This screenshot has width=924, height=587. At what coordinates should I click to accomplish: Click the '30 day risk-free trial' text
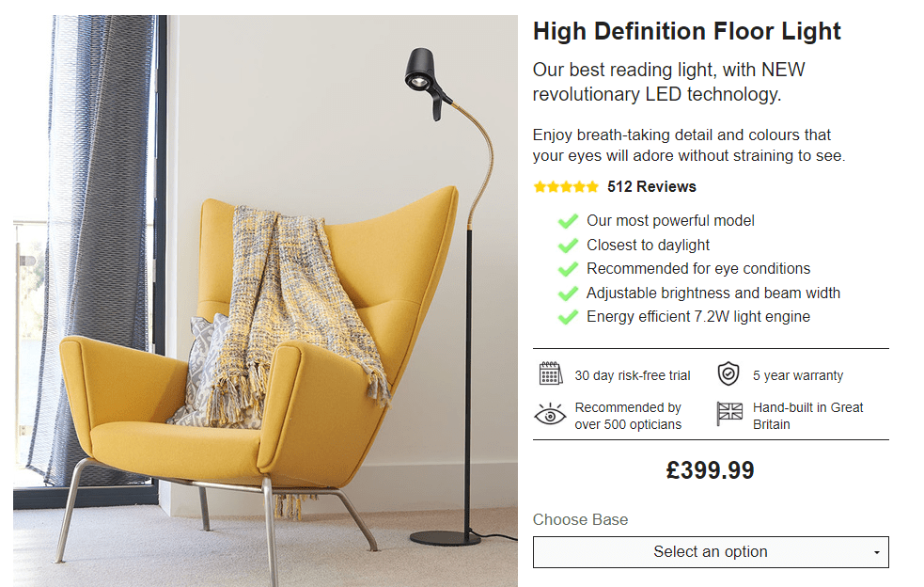pyautogui.click(x=633, y=375)
